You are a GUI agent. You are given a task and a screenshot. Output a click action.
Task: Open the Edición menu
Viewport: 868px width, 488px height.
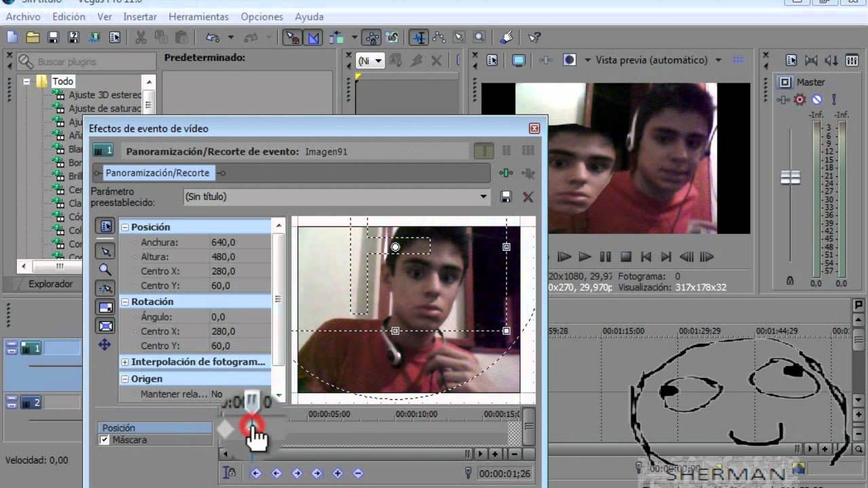pyautogui.click(x=68, y=16)
